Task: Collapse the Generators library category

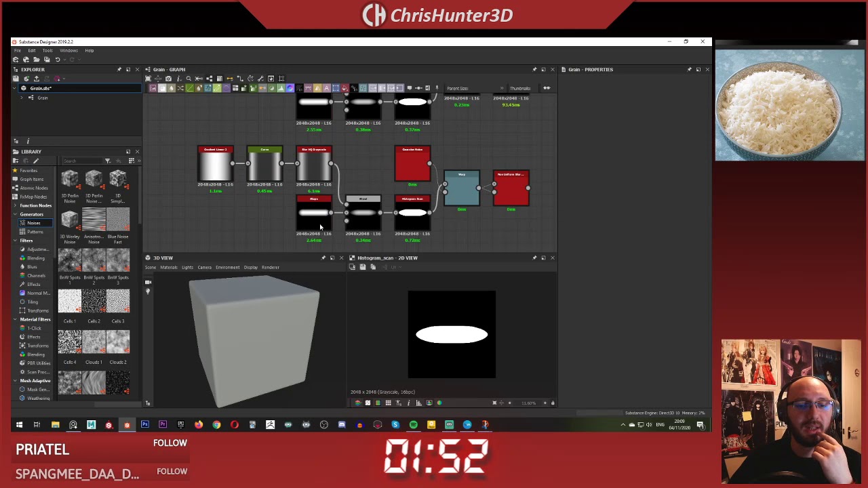Action: pyautogui.click(x=16, y=214)
